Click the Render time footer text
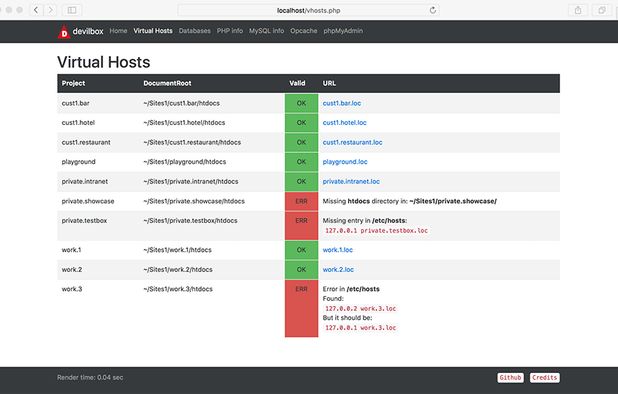618x394 pixels. 90,377
